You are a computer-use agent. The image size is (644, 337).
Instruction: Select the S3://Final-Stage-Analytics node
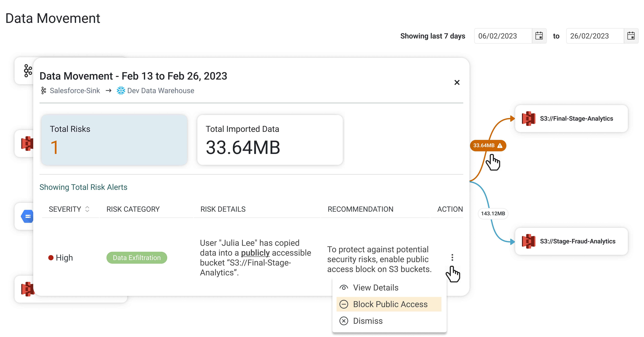pyautogui.click(x=572, y=118)
